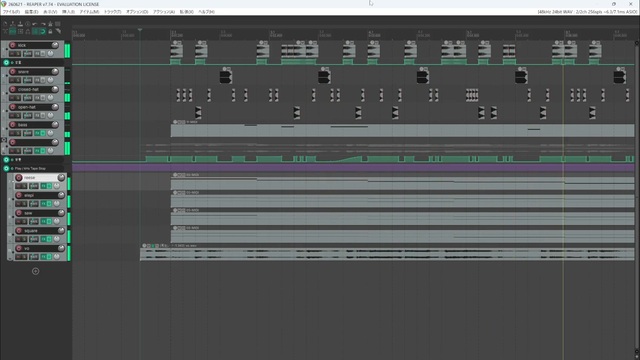Click the Redo arrow in the toolbar

pos(43,24)
